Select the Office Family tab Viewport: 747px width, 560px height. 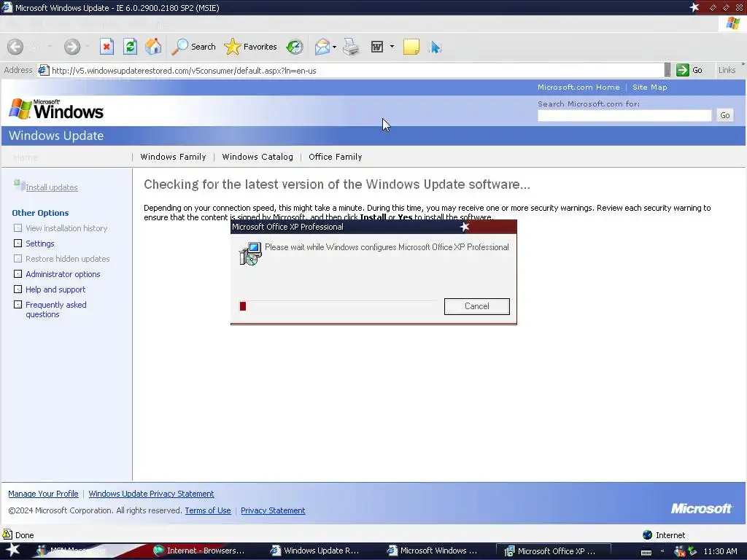(x=335, y=157)
